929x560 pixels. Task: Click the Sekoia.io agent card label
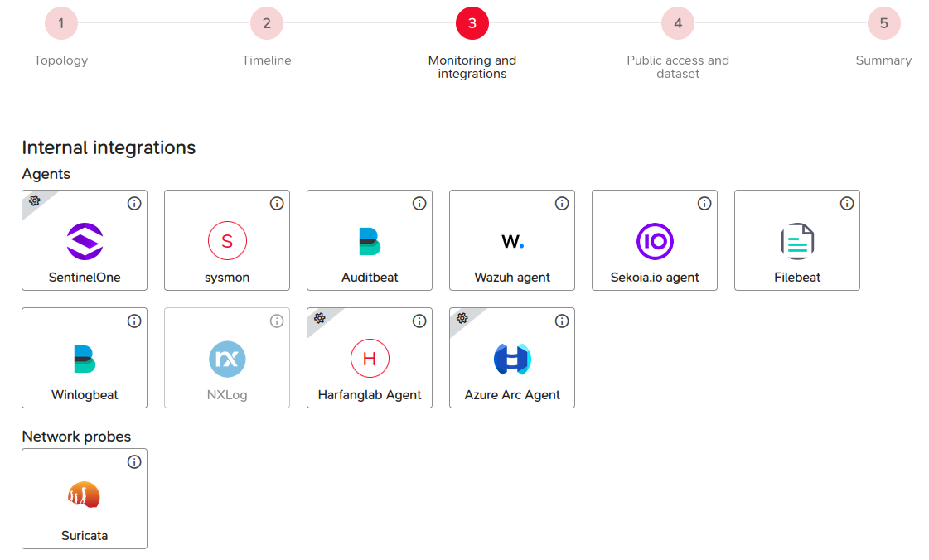pos(655,278)
